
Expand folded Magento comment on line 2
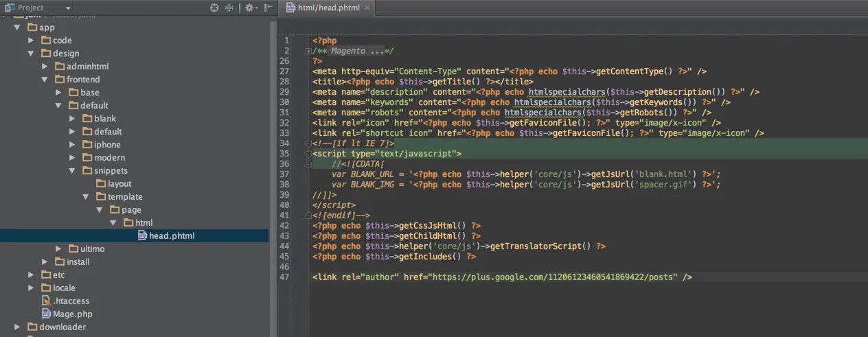pyautogui.click(x=308, y=51)
